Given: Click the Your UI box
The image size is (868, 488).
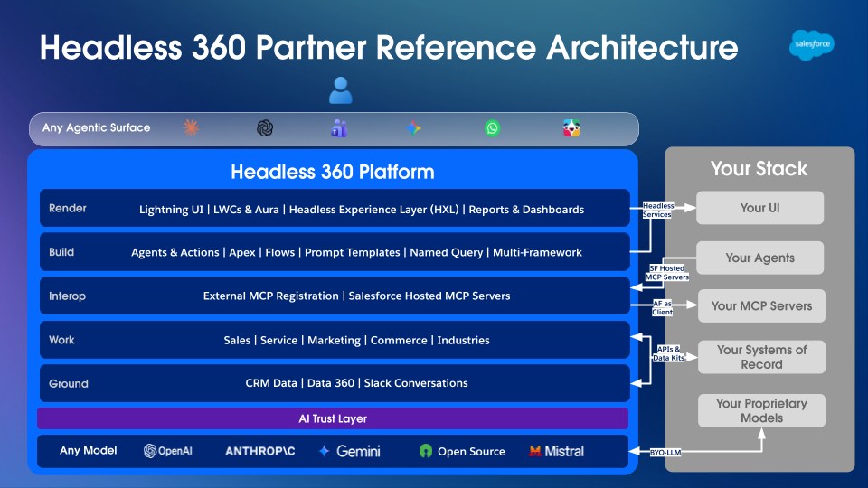Looking at the screenshot, I should pyautogui.click(x=759, y=208).
